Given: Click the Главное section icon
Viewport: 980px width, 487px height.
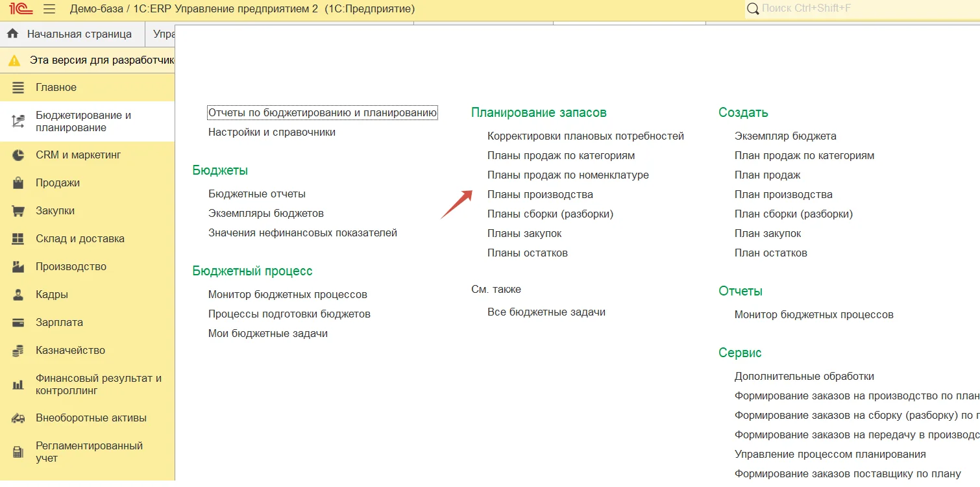Looking at the screenshot, I should [x=18, y=87].
